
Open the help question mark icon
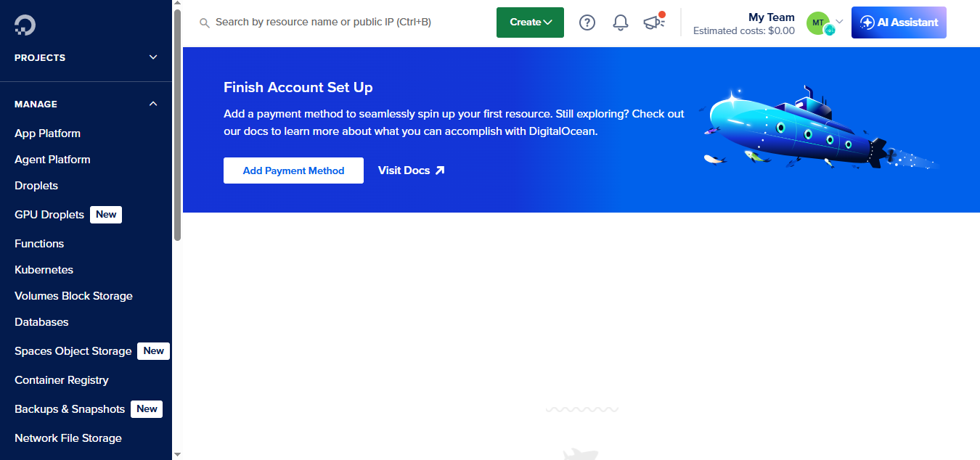[587, 22]
